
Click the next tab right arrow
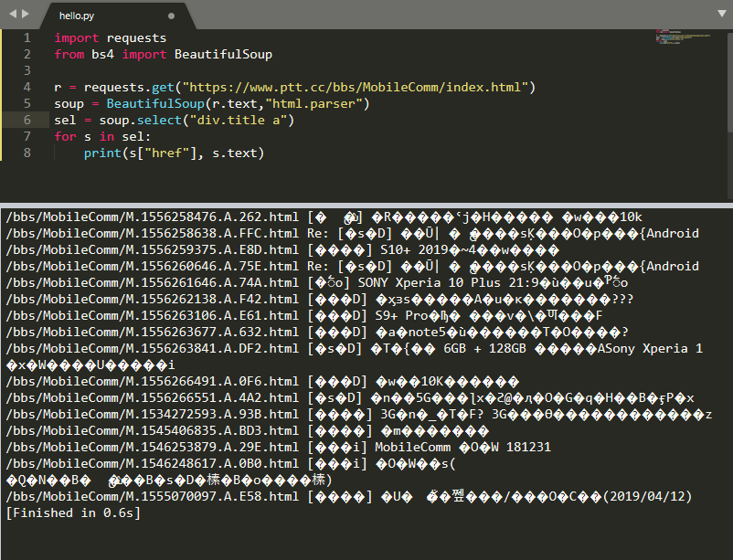[x=26, y=14]
